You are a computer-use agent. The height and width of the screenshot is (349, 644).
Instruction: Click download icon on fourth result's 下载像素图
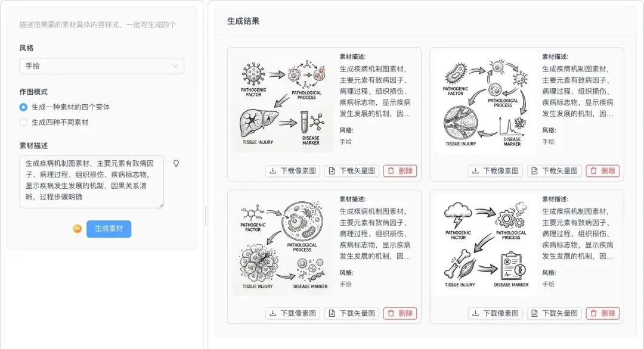(475, 313)
